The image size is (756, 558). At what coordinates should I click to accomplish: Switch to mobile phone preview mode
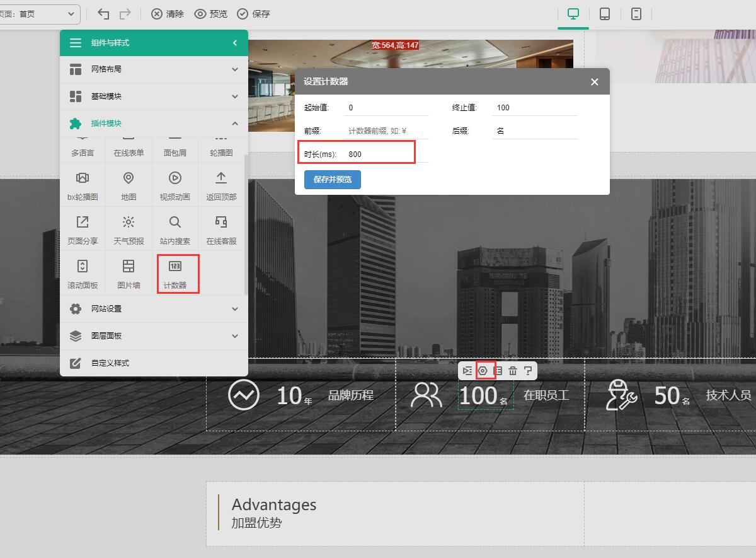pos(636,14)
